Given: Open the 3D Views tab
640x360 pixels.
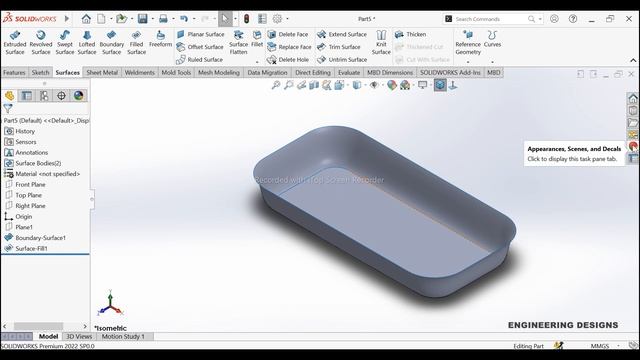Looking at the screenshot, I should 79,336.
